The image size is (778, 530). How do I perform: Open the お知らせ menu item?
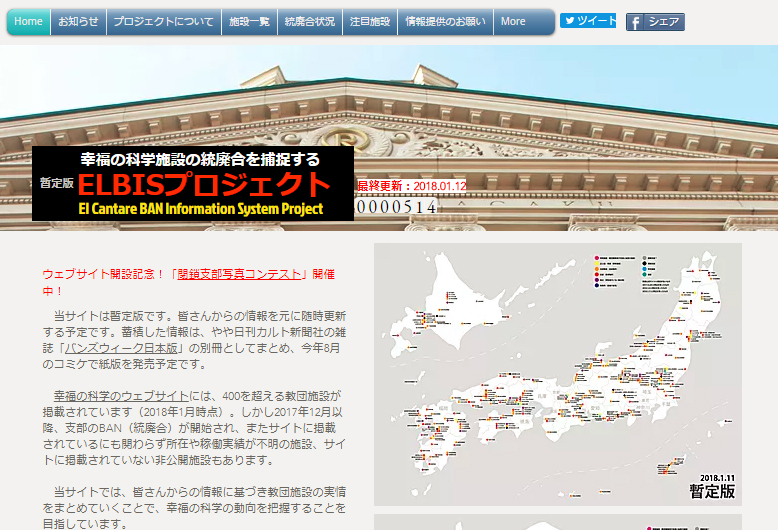point(78,22)
